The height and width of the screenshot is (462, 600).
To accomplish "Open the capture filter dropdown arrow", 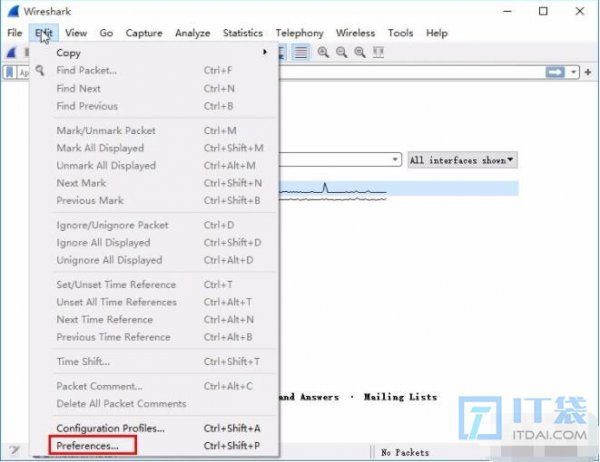I will pyautogui.click(x=395, y=160).
